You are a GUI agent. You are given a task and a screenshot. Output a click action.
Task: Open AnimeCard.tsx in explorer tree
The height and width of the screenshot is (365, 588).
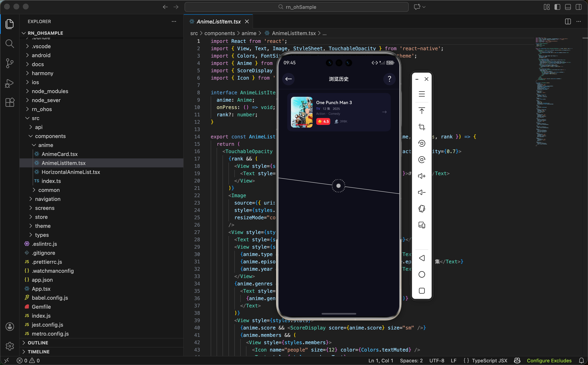59,154
